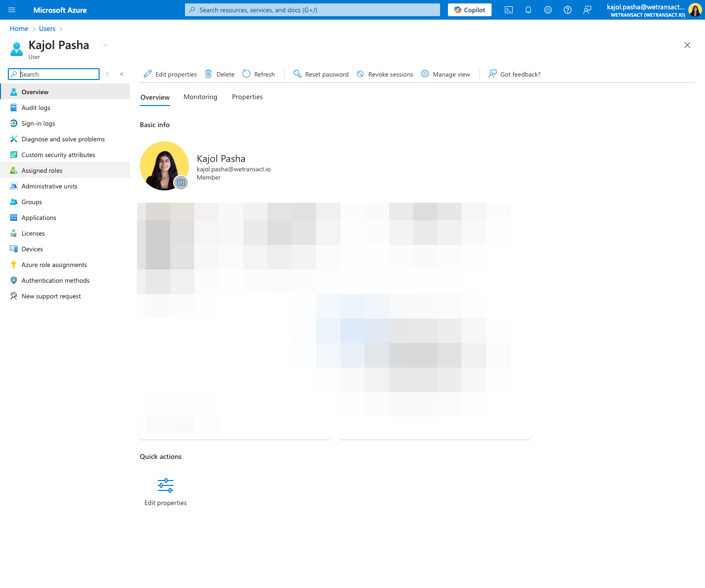Go to Home breadcrumb
The height and width of the screenshot is (588, 705).
click(19, 29)
